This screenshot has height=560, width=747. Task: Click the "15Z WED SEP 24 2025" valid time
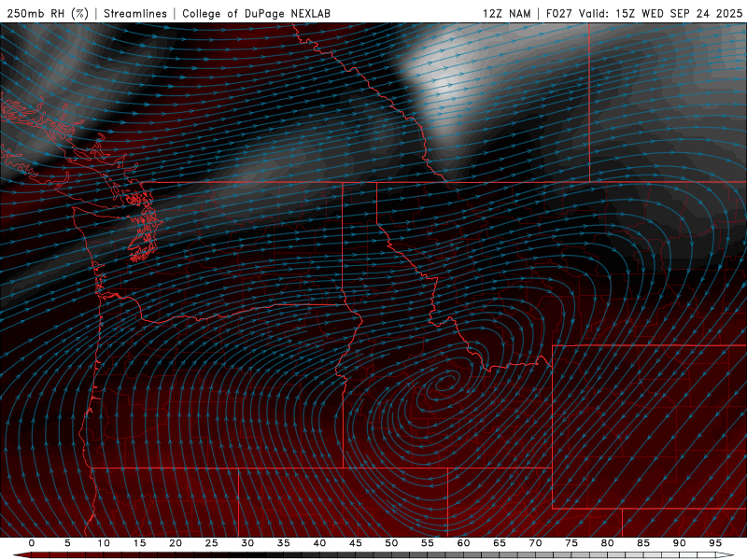click(x=679, y=13)
